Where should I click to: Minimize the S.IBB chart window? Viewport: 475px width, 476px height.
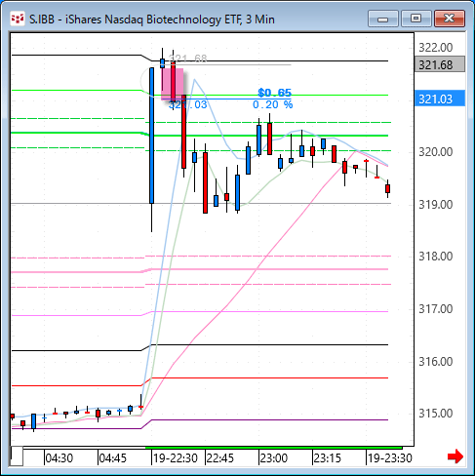(383, 19)
